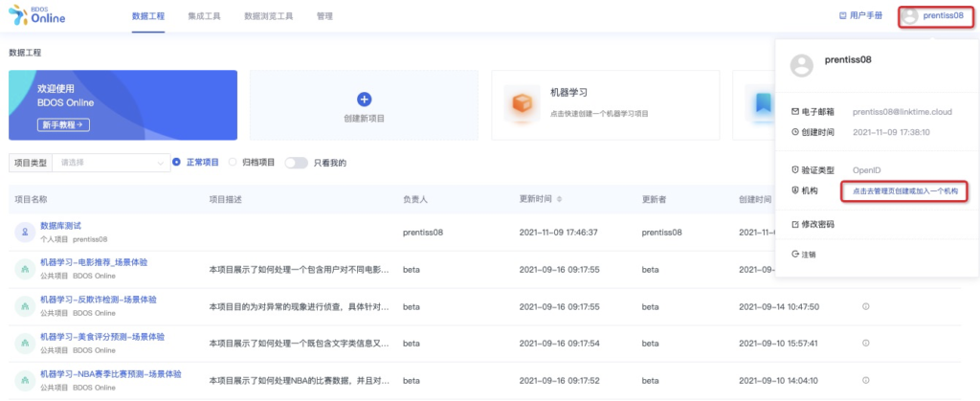Click the 项目描述 column header

point(225,199)
